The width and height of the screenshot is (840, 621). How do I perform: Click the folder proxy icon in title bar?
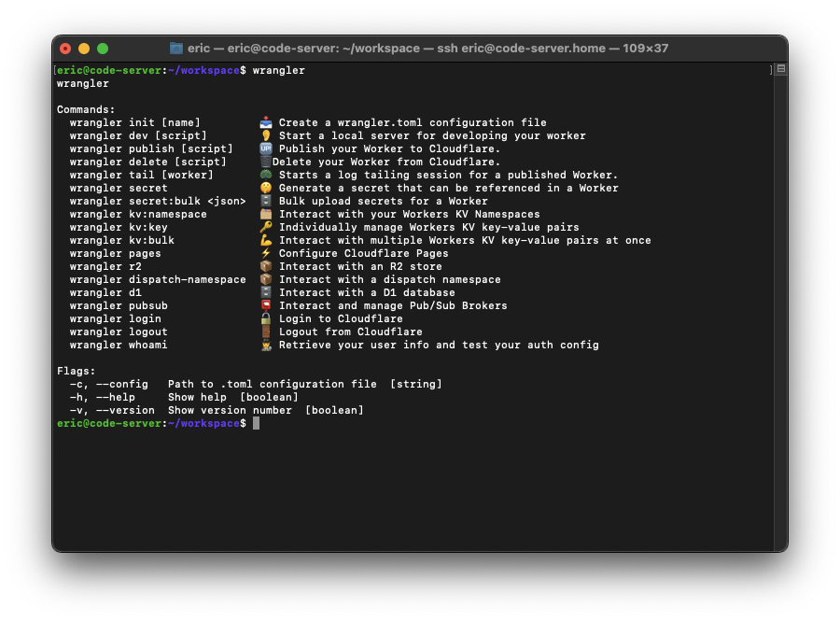176,49
